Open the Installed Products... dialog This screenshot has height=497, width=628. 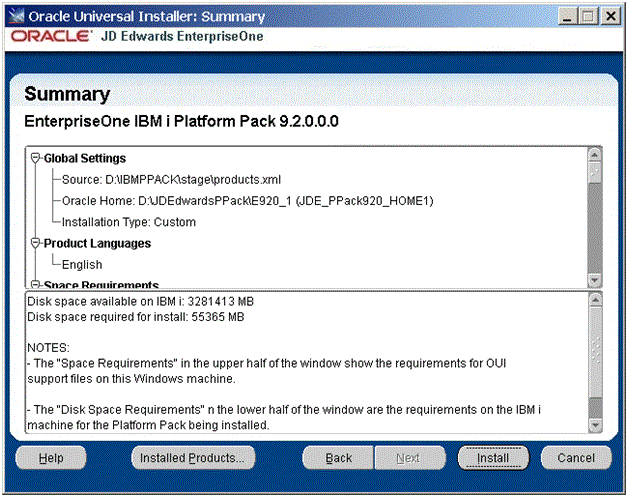193,458
